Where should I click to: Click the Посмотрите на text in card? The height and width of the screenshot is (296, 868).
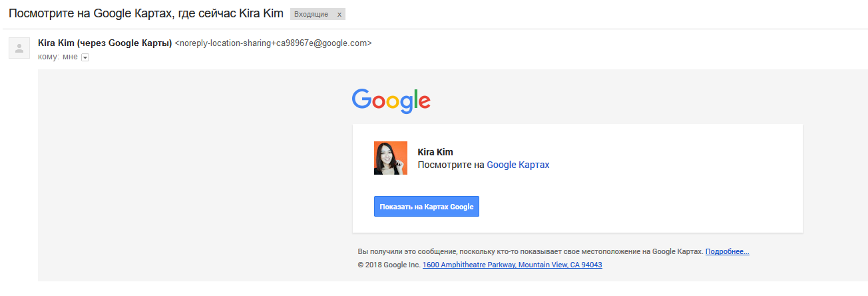point(451,165)
